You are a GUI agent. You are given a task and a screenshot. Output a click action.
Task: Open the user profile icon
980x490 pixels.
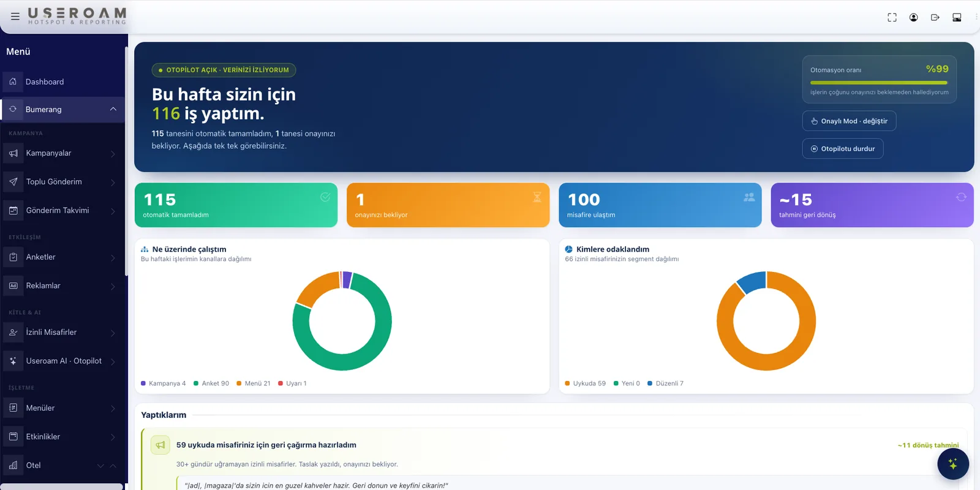(913, 17)
